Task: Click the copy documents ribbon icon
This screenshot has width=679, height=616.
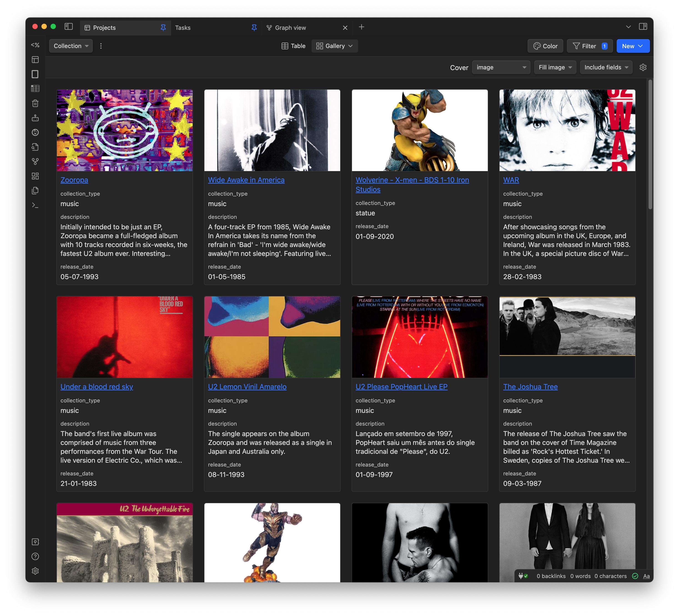Action: (35, 190)
